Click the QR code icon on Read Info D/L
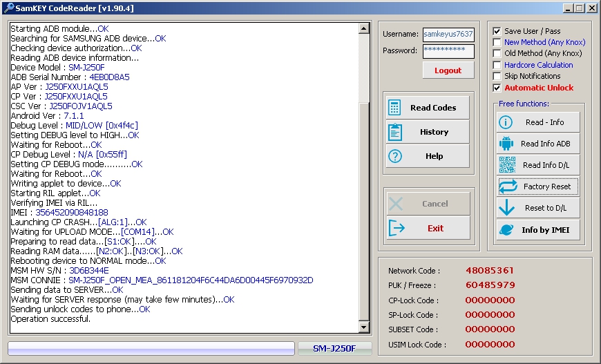Image resolution: width=601 pixels, height=364 pixels. (x=507, y=165)
